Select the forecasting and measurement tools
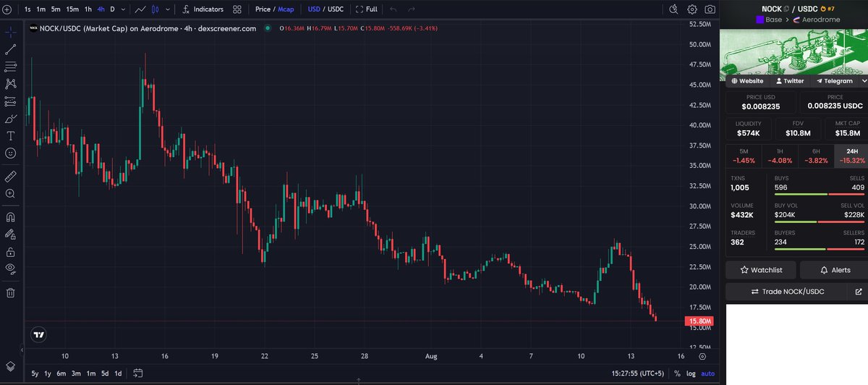The image size is (868, 385). (x=11, y=101)
